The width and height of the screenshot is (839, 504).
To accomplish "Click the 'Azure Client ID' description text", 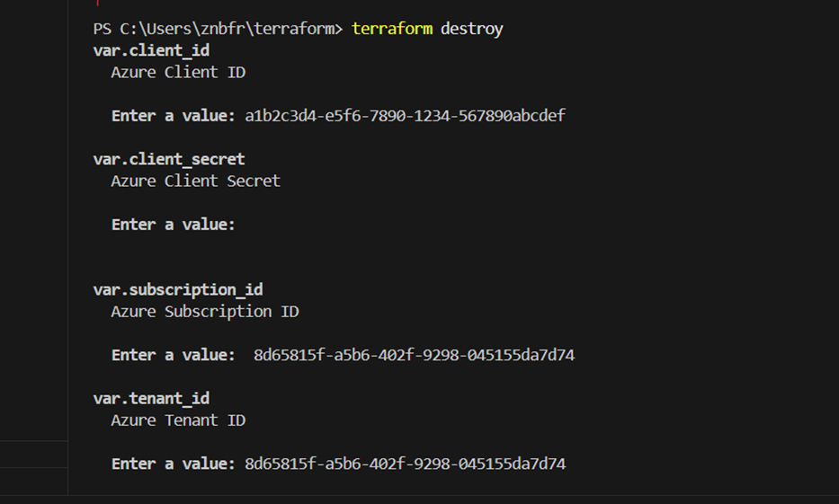I will (x=178, y=72).
